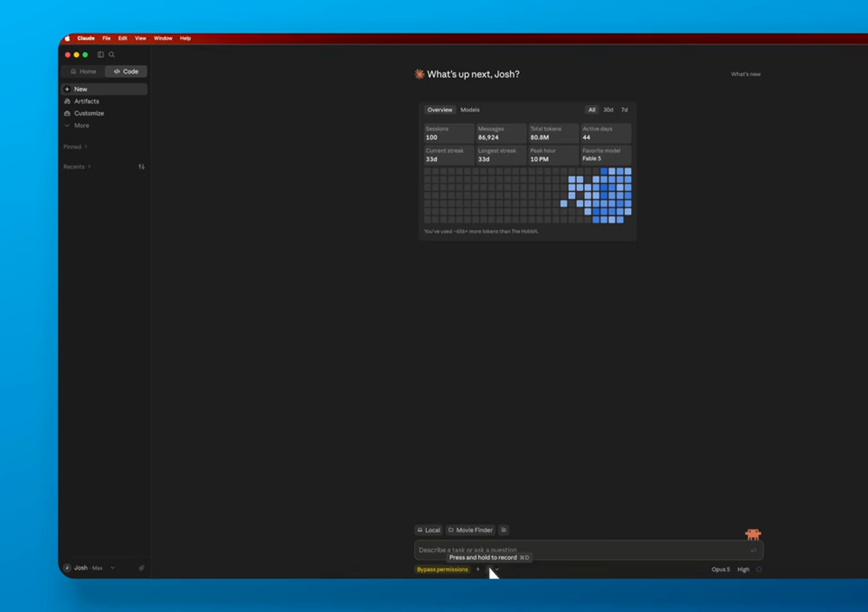The height and width of the screenshot is (612, 868).
Task: Open Customize in the sidebar
Action: pos(104,114)
